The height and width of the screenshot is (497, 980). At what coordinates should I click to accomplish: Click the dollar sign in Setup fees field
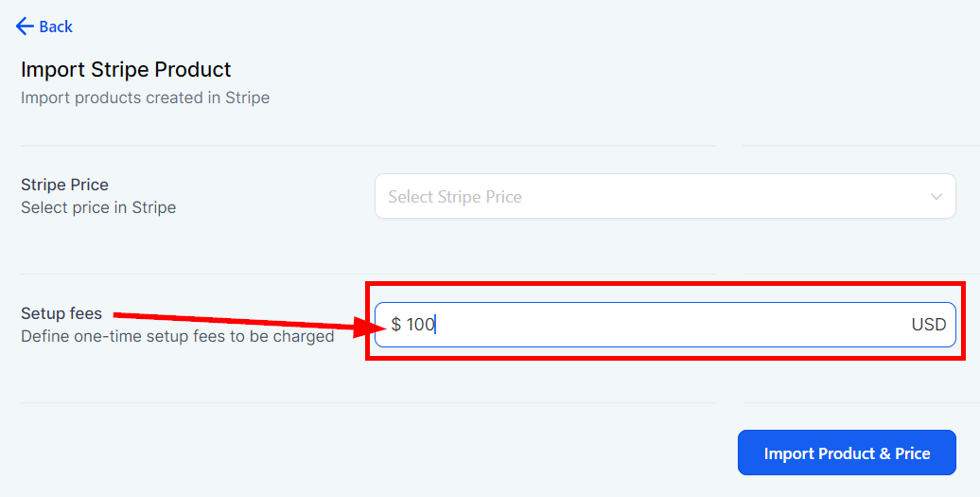tap(395, 325)
